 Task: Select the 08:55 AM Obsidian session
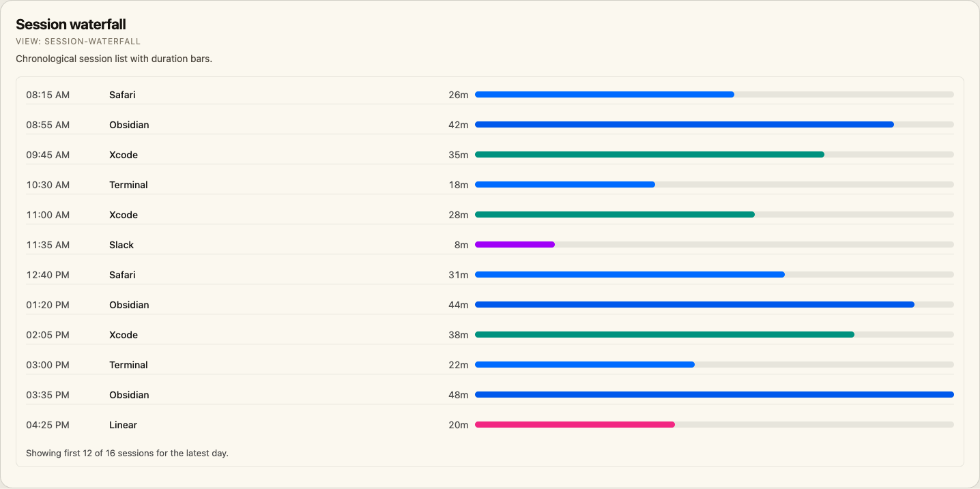point(489,125)
